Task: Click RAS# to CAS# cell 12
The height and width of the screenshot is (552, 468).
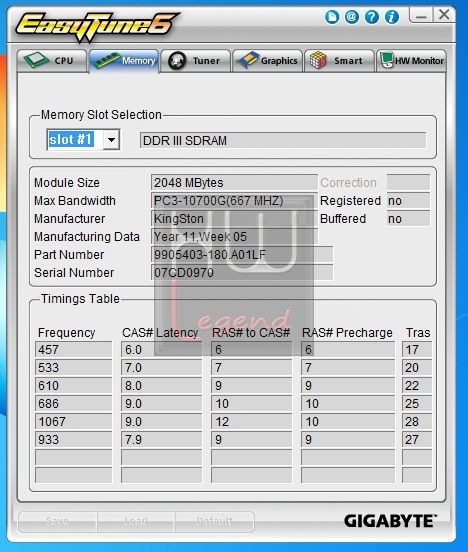Action: 251,421
